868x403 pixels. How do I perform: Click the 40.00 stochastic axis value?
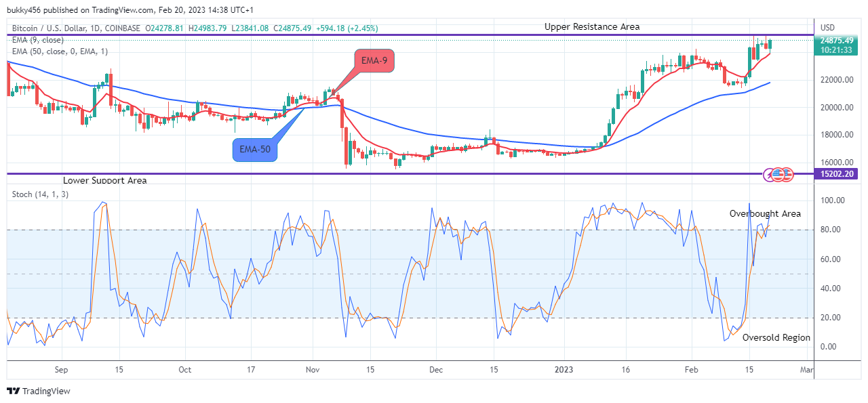[829, 289]
